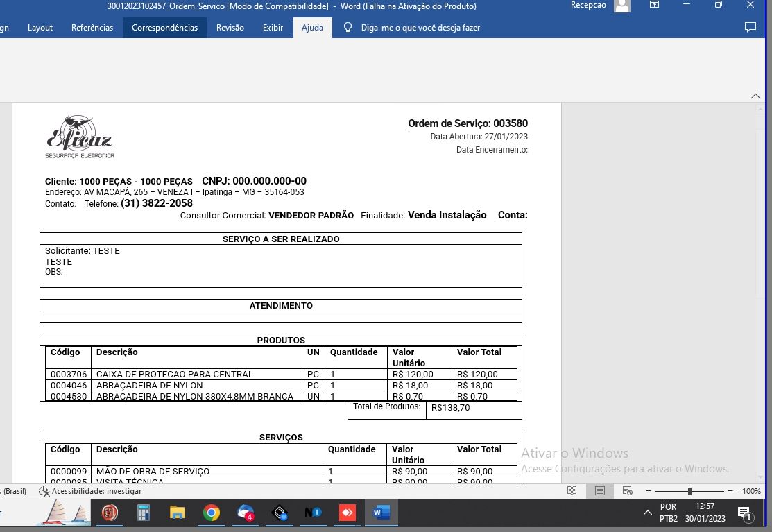Click the product code 0004046 cell

pos(69,386)
